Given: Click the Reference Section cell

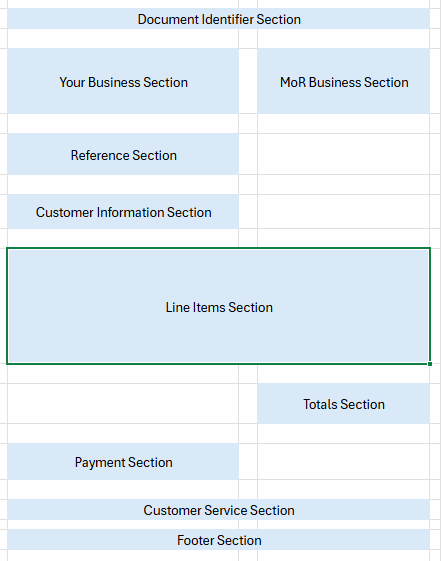Looking at the screenshot, I should coord(123,154).
